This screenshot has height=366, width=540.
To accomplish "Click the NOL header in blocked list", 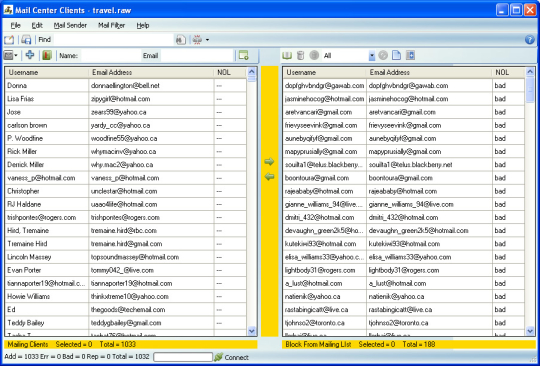I will click(508, 73).
